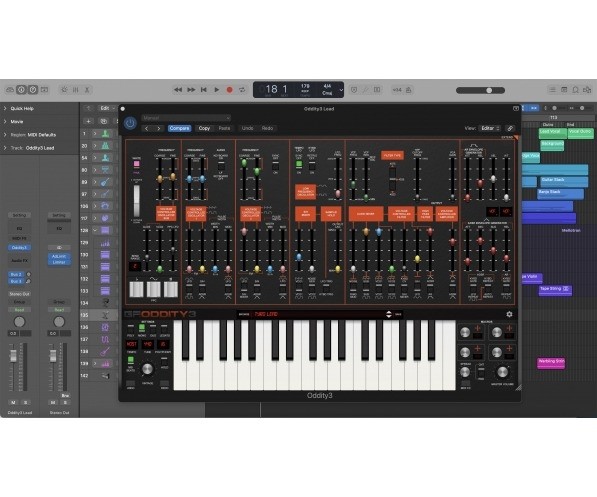The image size is (597, 497).
Task: Click Redo in the plug-in header
Action: click(x=267, y=128)
